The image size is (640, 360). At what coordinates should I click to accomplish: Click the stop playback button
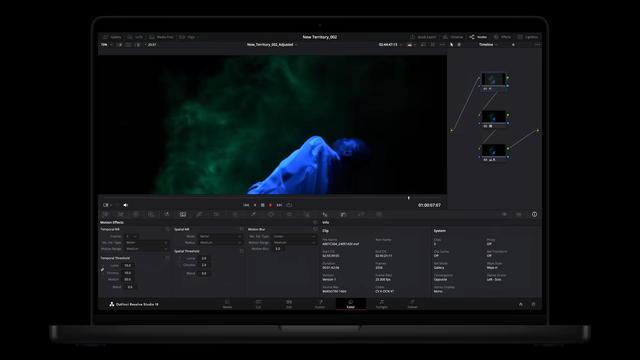click(x=262, y=205)
